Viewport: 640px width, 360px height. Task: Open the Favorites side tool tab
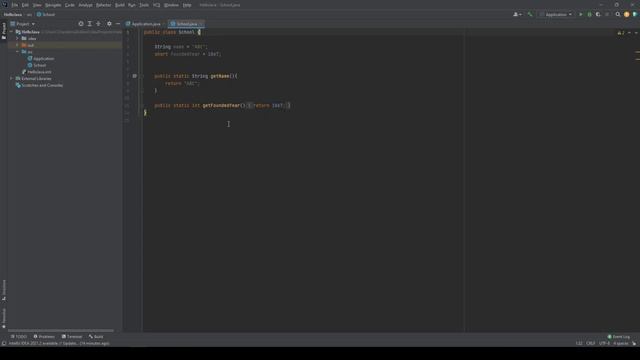(x=4, y=318)
